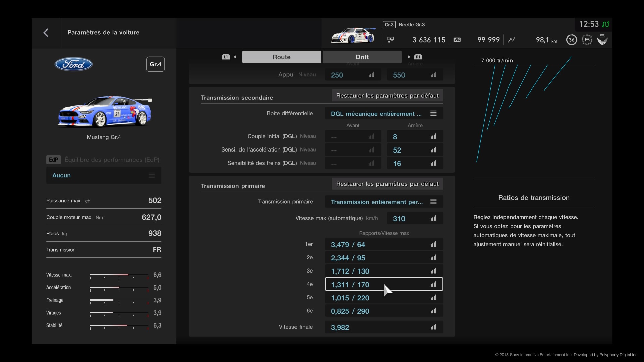The width and height of the screenshot is (644, 362).
Task: Click the Gr.3 badge next to Beetle
Action: point(389,25)
